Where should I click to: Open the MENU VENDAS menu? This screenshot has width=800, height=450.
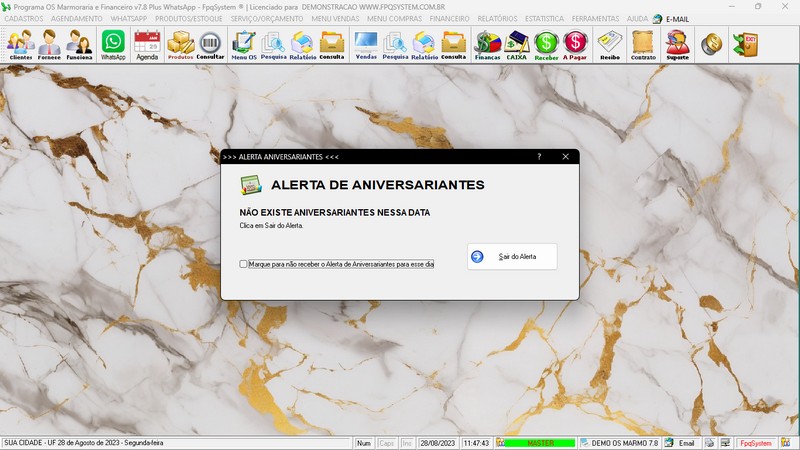(335, 19)
